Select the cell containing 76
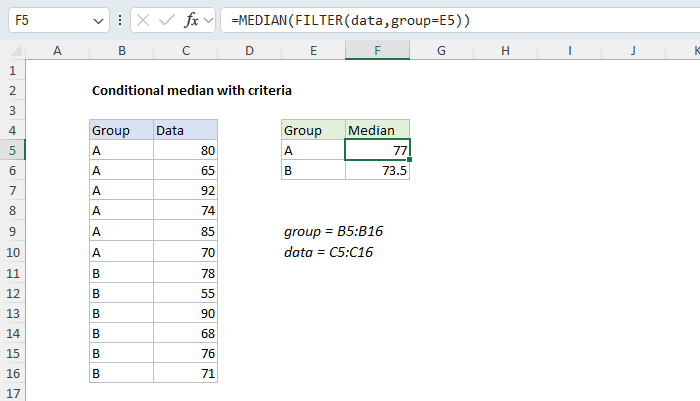 pyautogui.click(x=186, y=353)
